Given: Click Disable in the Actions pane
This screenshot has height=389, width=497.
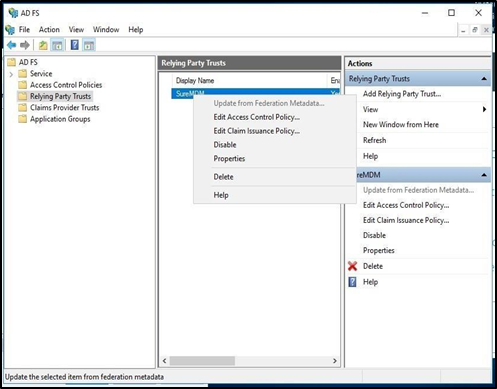Looking at the screenshot, I should pos(374,235).
